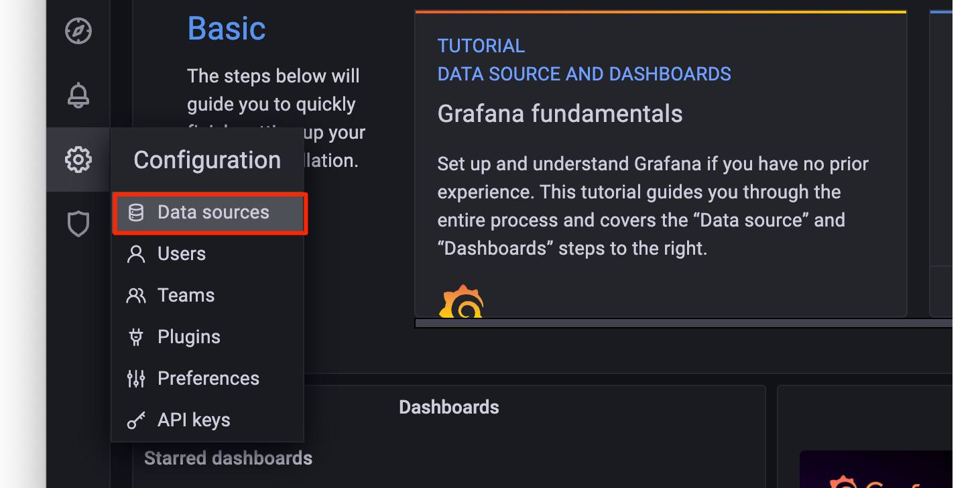
Task: Open the Grafana fundamentals tutorial
Action: (560, 113)
